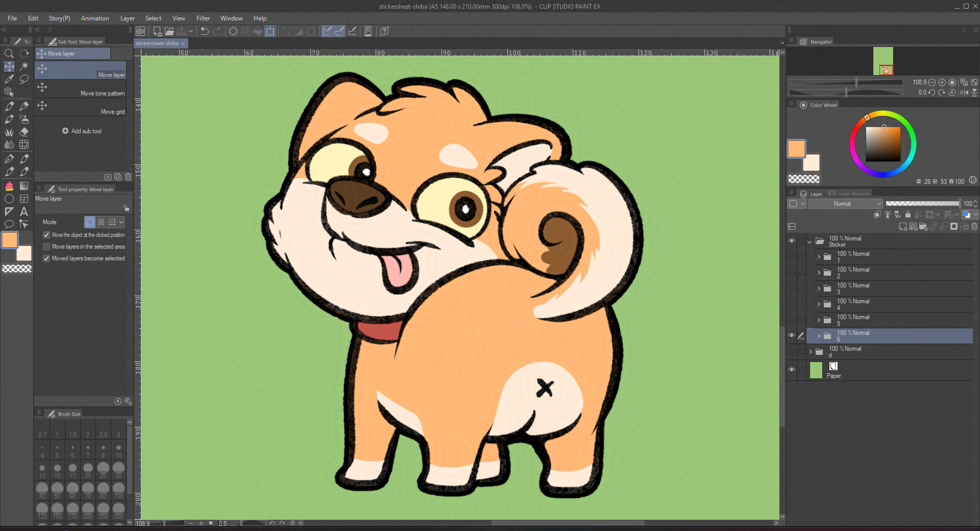Select the Zoom magnifier tool
Viewport: 980px width, 531px height.
click(9, 54)
